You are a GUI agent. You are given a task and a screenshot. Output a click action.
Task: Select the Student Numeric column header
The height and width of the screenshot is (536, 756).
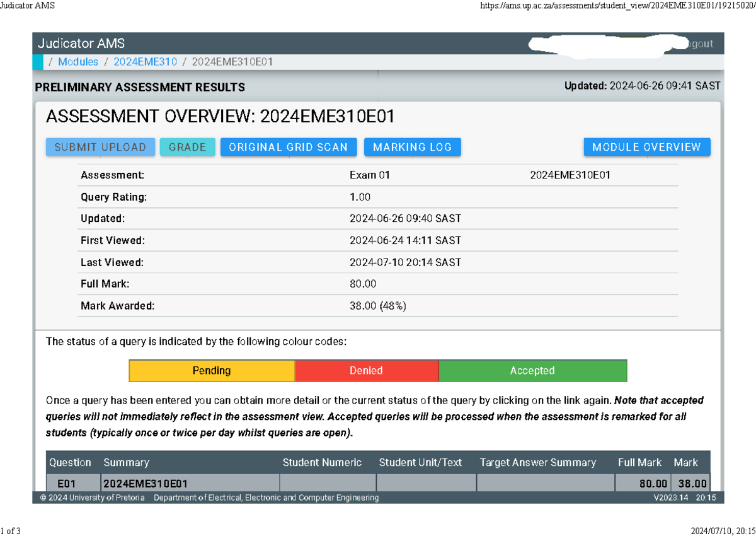point(322,462)
